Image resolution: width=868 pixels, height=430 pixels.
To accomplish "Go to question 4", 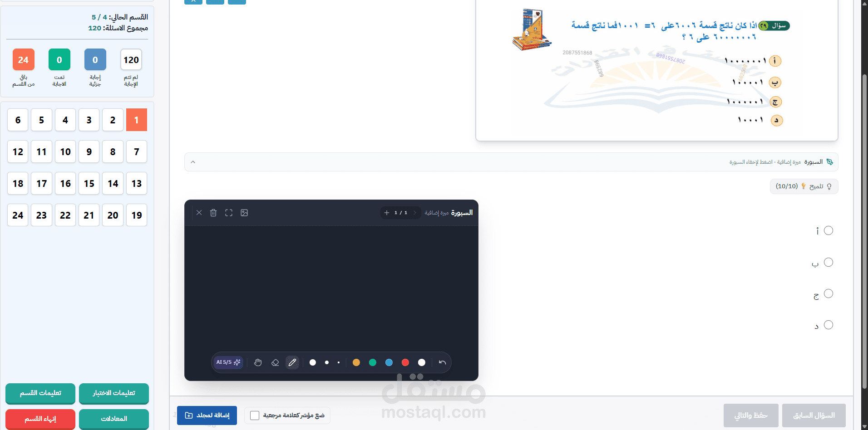I will pos(65,120).
